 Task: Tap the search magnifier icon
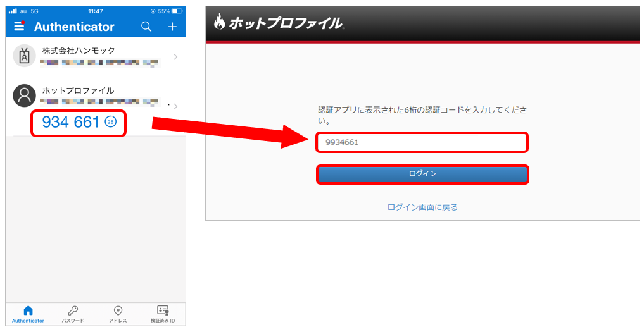pos(146,27)
